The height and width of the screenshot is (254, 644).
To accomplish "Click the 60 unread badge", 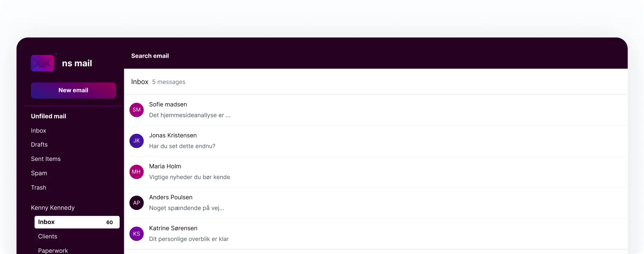I will click(x=109, y=222).
